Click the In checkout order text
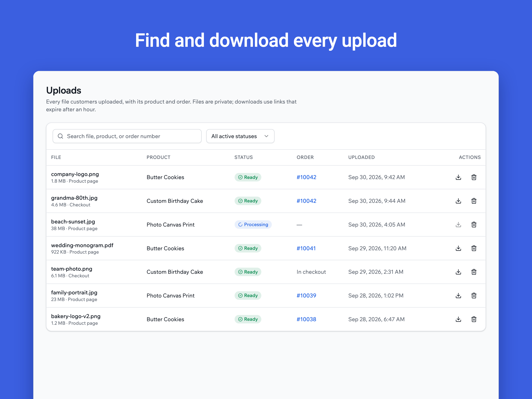The image size is (532, 399). coord(311,272)
